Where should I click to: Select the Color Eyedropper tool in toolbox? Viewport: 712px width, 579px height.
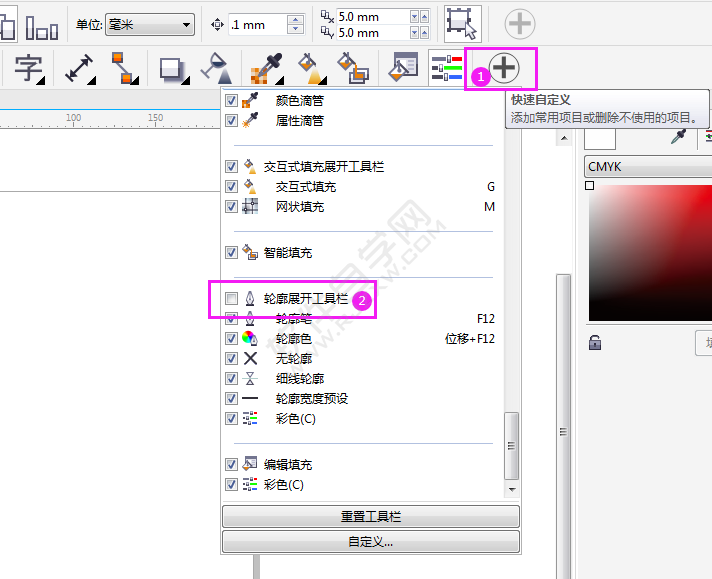tap(266, 68)
